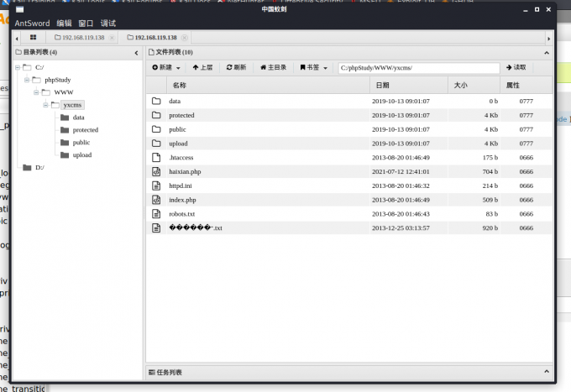Close the first 192.168.119.138 tab
The width and height of the screenshot is (571, 392).
pos(112,38)
